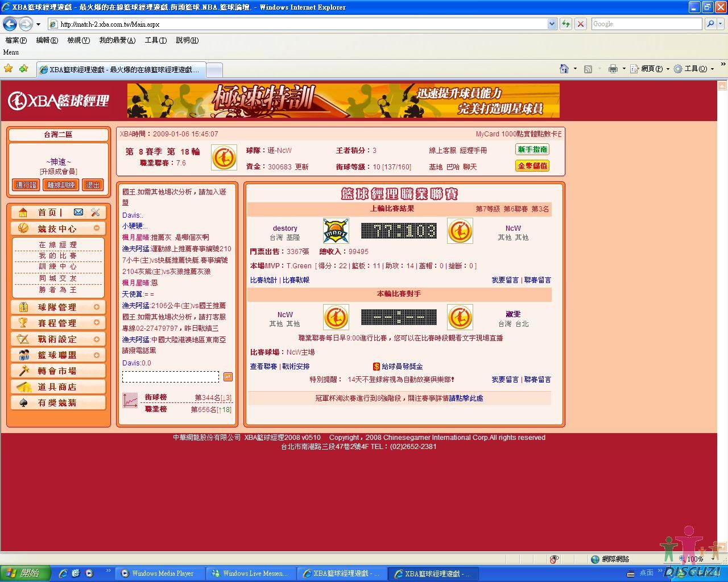Image resolution: width=728 pixels, height=582 pixels.
Task: Click the 通行證 button
Action: pos(26,185)
